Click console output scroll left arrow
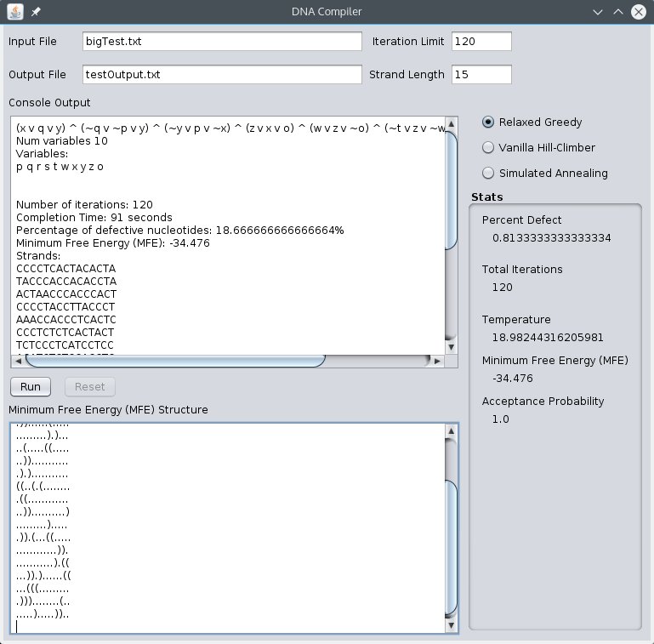The width and height of the screenshot is (654, 644). (18, 362)
